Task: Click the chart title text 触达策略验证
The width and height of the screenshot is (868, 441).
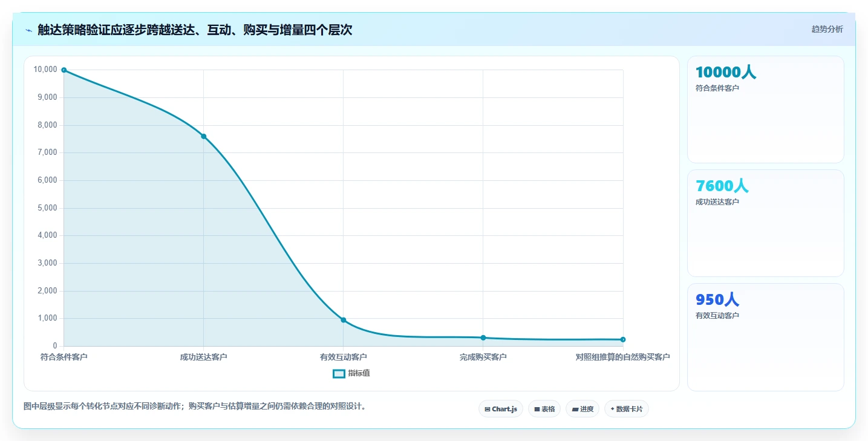Action: (x=74, y=30)
